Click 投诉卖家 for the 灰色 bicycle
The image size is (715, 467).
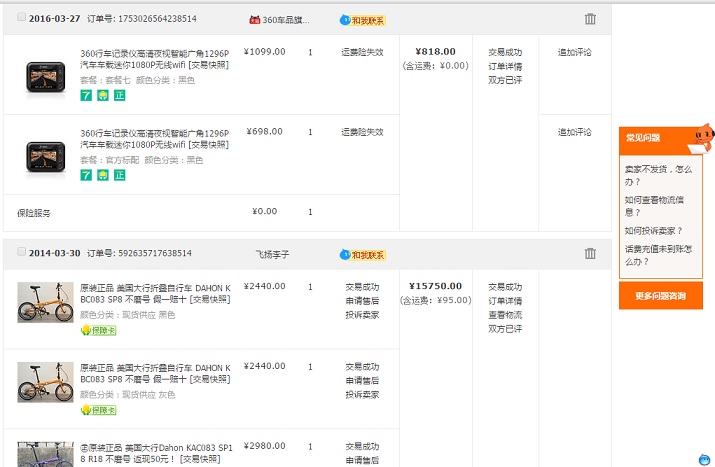click(363, 394)
